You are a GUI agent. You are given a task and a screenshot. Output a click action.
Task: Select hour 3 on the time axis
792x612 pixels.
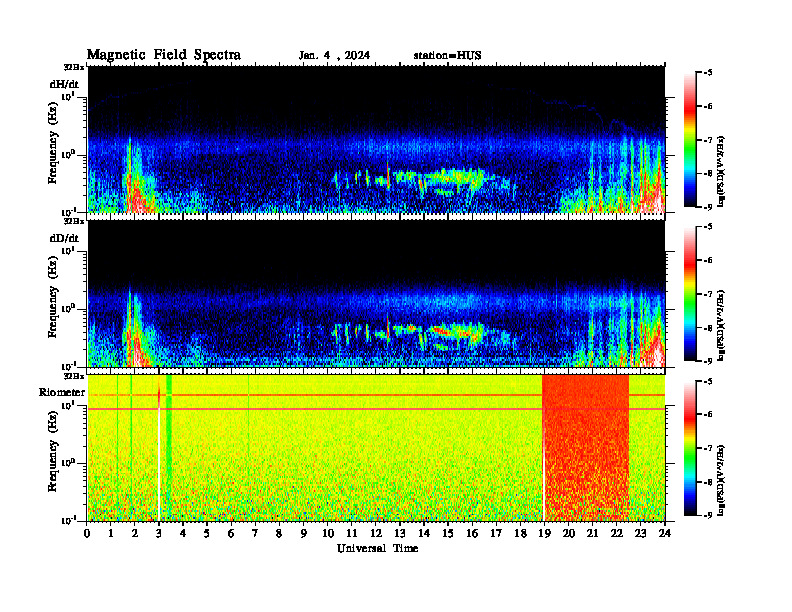pyautogui.click(x=159, y=533)
